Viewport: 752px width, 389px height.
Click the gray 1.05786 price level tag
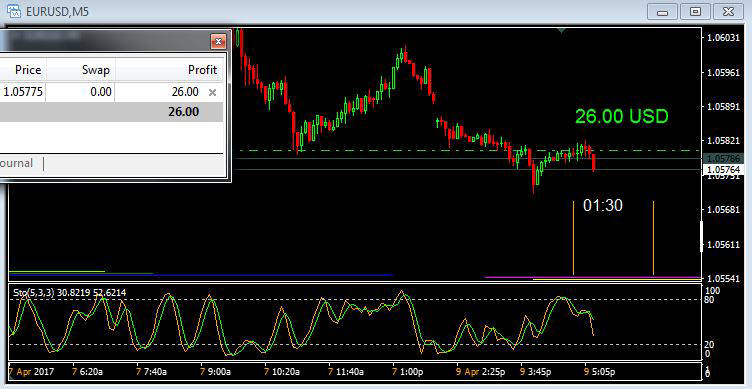tap(723, 158)
